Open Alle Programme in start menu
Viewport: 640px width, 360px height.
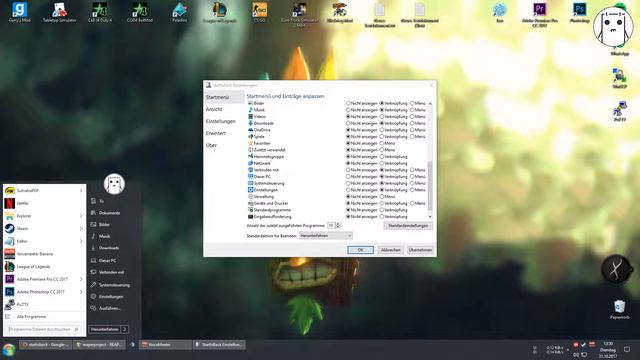44,317
